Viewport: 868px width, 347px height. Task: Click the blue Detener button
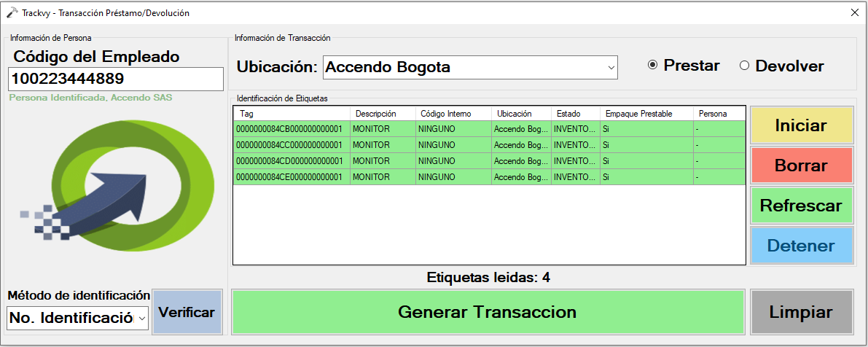pos(801,246)
